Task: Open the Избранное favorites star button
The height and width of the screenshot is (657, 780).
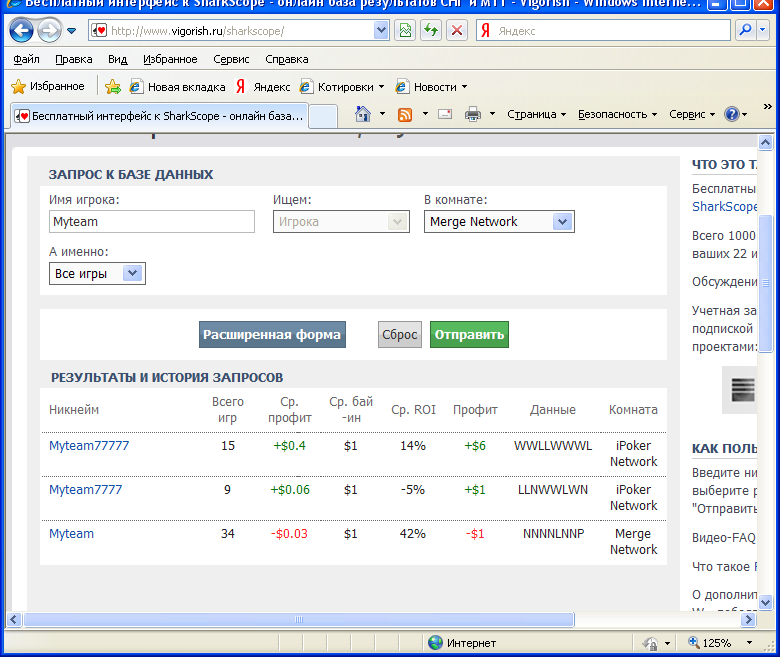Action: [48, 87]
